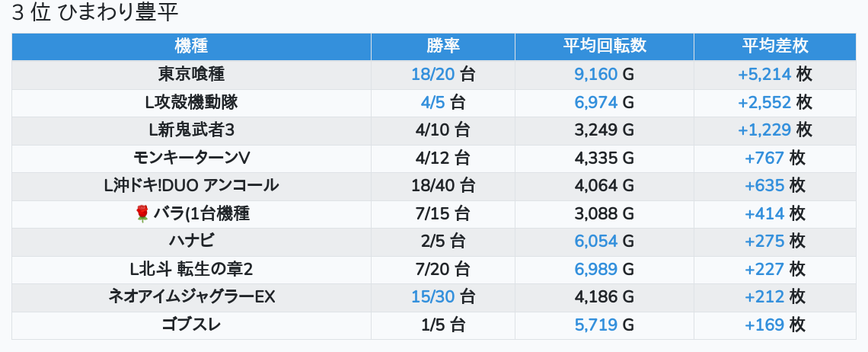The width and height of the screenshot is (868, 352).
Task: Select the L攻殻機動隊 machine name
Action: tap(191, 102)
